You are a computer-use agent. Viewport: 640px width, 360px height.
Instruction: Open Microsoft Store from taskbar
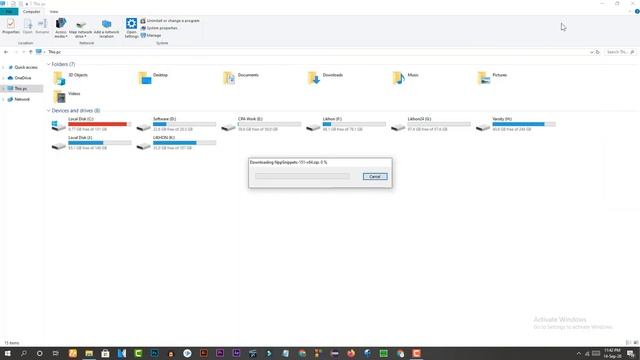(x=105, y=353)
